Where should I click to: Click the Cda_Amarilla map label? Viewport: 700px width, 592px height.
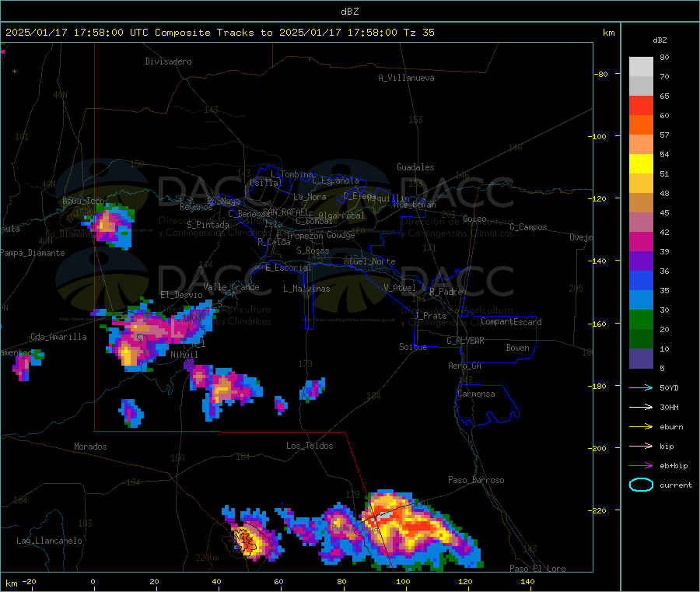click(58, 337)
